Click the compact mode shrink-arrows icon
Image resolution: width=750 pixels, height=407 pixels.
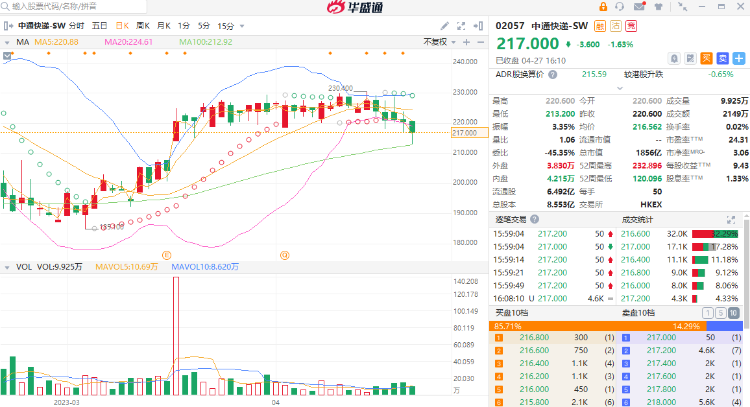click(683, 7)
